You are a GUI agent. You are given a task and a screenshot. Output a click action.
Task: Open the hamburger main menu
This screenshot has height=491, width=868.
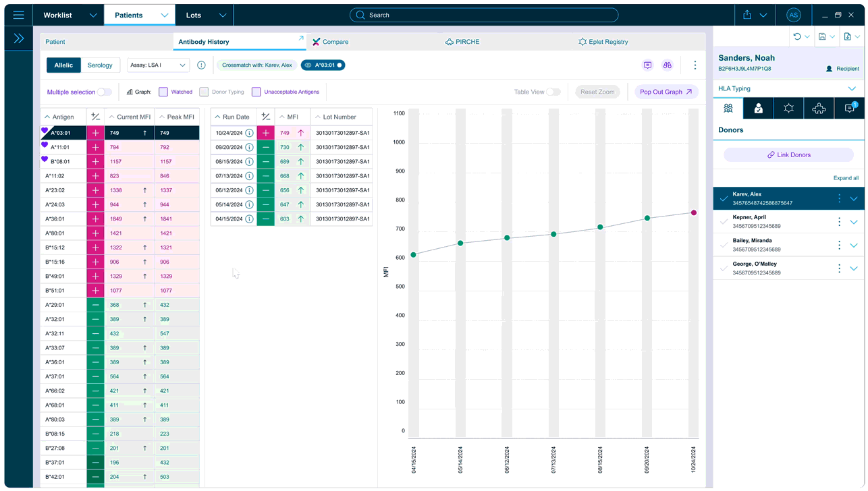[x=18, y=15]
